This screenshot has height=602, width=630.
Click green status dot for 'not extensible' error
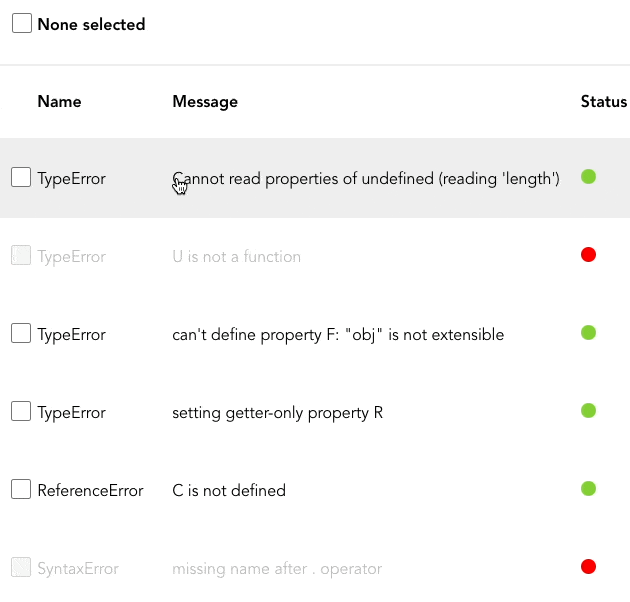click(x=588, y=333)
